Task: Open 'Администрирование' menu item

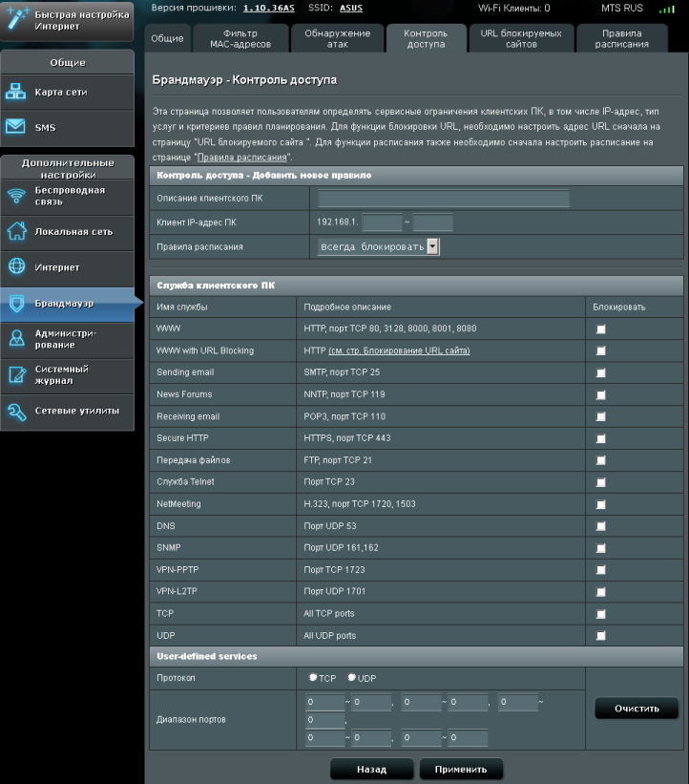Action: click(68, 339)
